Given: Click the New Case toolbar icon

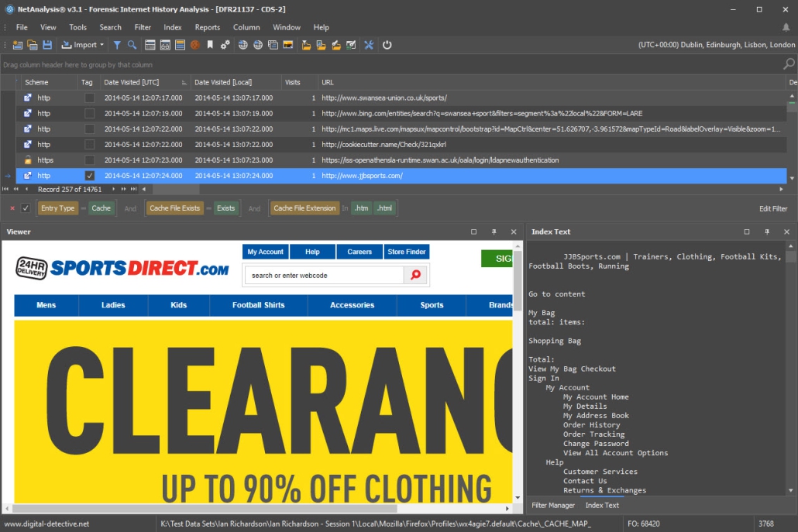Looking at the screenshot, I should [x=17, y=45].
